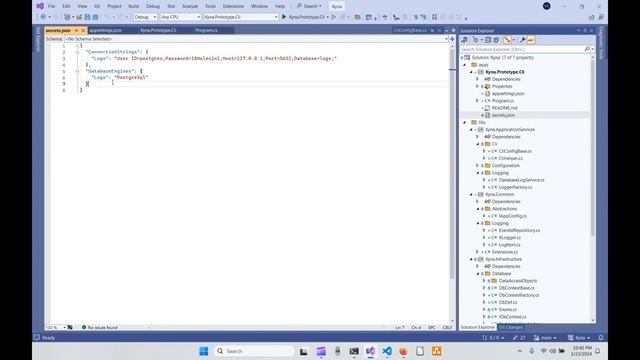The height and width of the screenshot is (360, 640).
Task: Open the 100% zoom level dropdown
Action: tap(56, 327)
